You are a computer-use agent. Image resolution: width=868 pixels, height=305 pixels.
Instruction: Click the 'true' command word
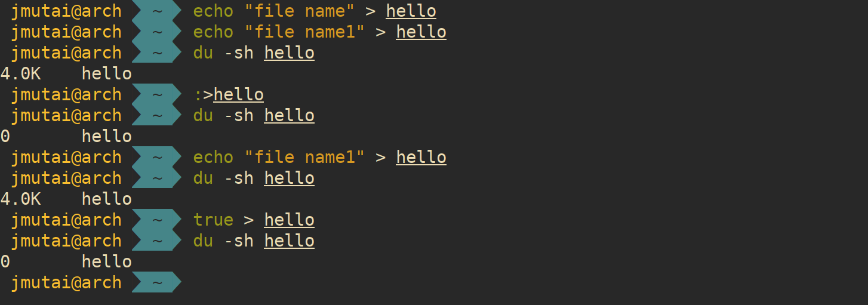pyautogui.click(x=213, y=220)
